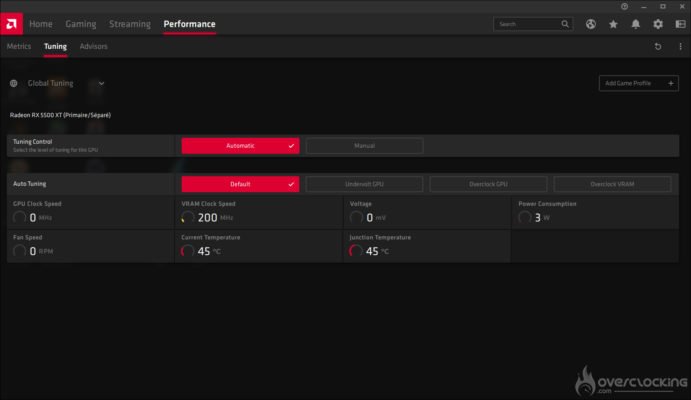Click the help icon in title bar
Screen dimensions: 691x400
[x=624, y=7]
